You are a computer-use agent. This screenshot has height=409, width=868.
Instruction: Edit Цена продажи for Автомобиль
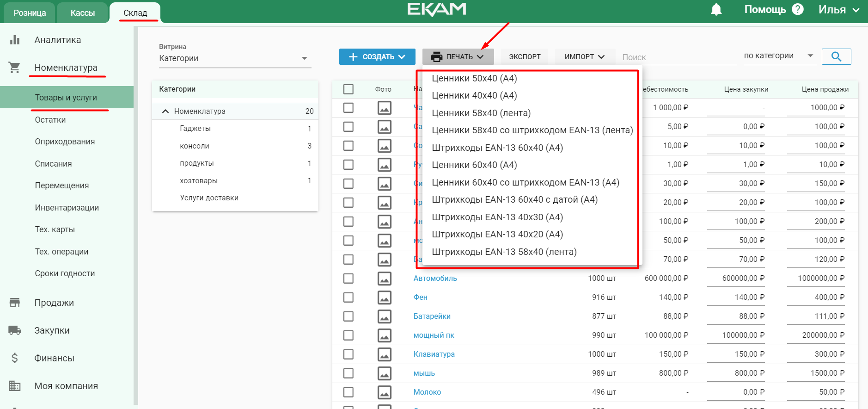[816, 279]
